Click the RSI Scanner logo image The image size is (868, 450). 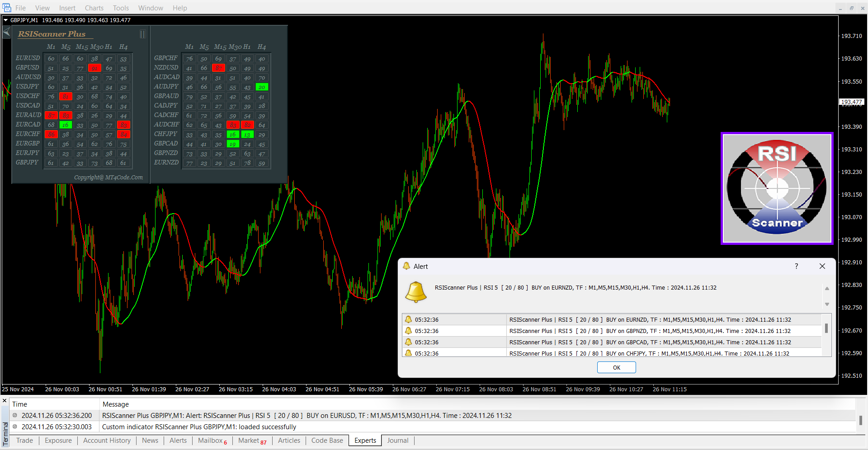(777, 188)
